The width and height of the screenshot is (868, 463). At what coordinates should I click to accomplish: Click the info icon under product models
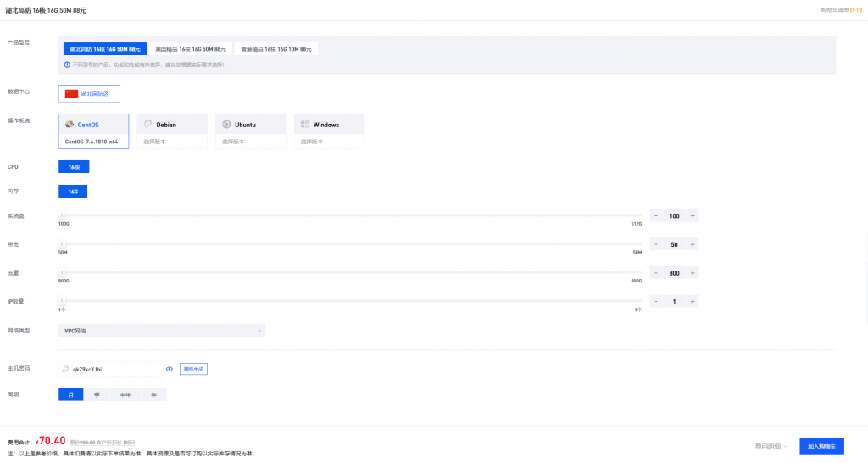pos(67,64)
